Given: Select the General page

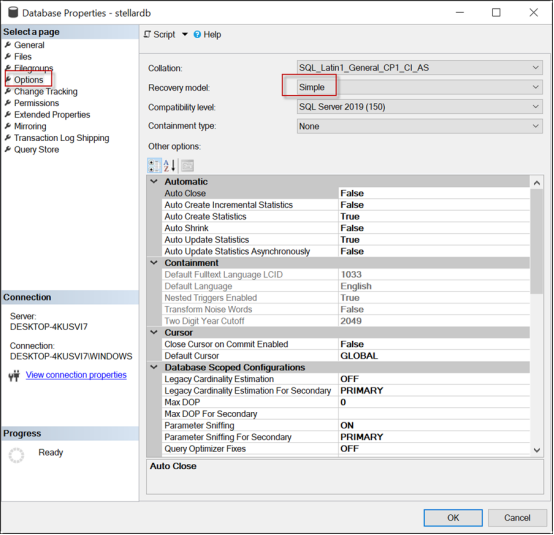Looking at the screenshot, I should click(29, 45).
